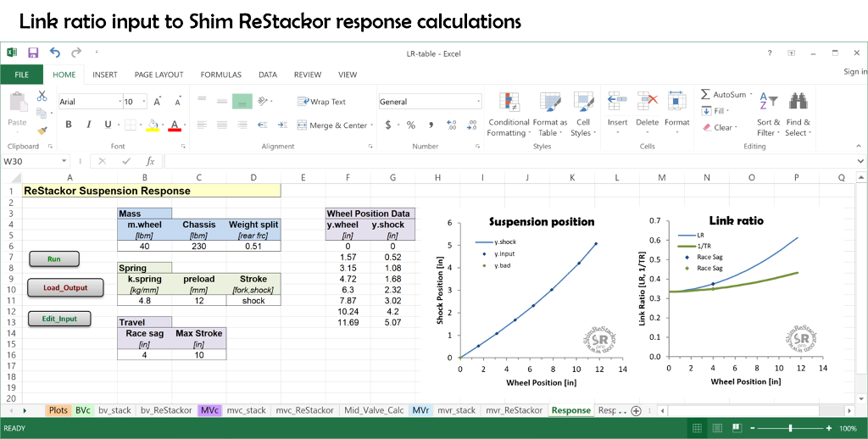
Task: Click the Save icon in quick access toolbar
Action: pos(33,53)
